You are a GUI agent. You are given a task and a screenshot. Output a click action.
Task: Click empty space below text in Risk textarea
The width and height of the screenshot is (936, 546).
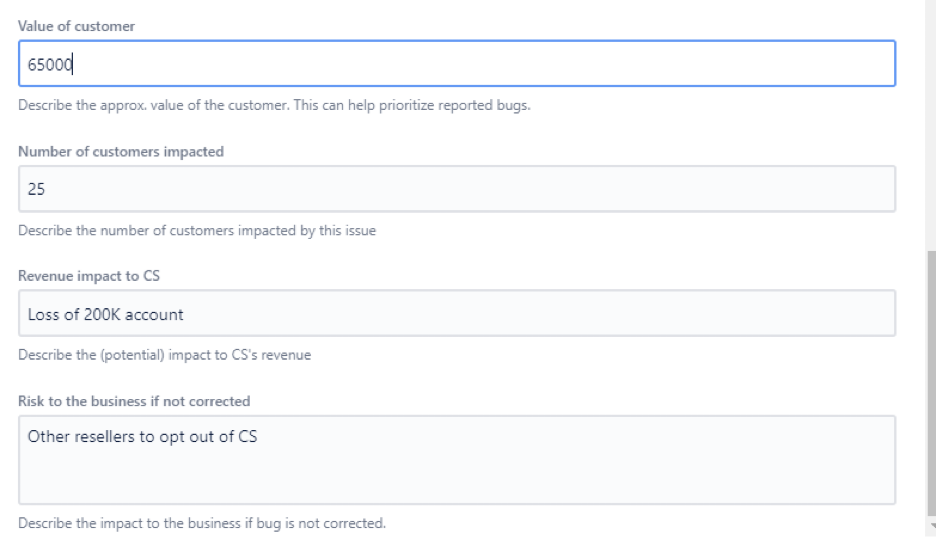click(x=457, y=477)
